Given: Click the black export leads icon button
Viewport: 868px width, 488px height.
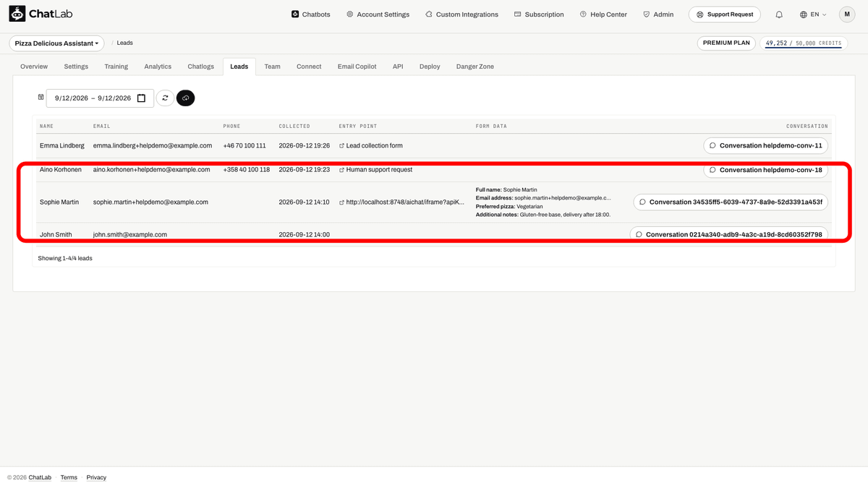Looking at the screenshot, I should click(x=185, y=98).
